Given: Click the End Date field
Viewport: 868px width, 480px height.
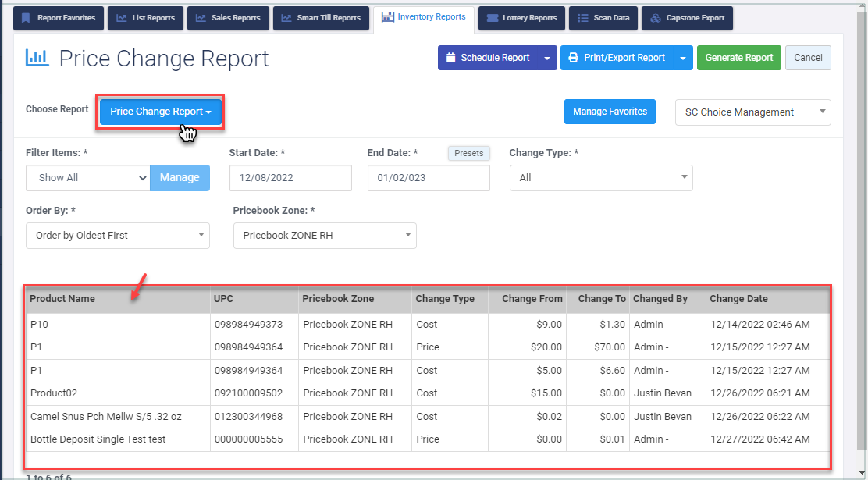Looking at the screenshot, I should pyautogui.click(x=429, y=178).
